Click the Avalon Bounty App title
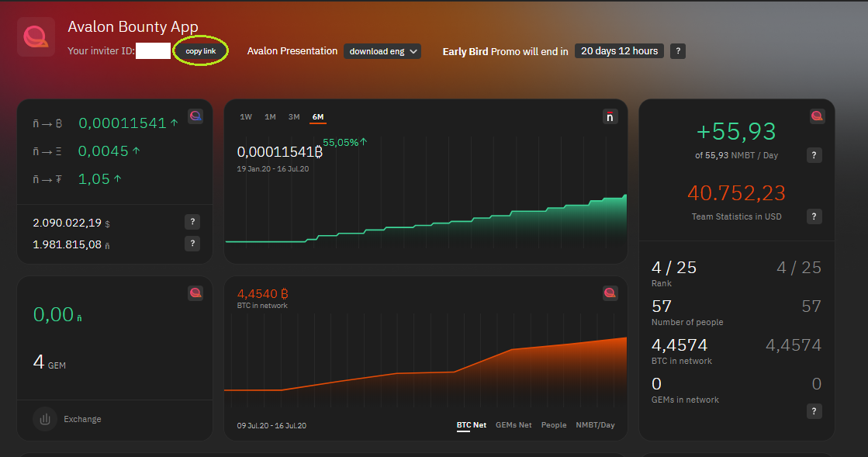Screen dimensions: 868x457 (133, 27)
